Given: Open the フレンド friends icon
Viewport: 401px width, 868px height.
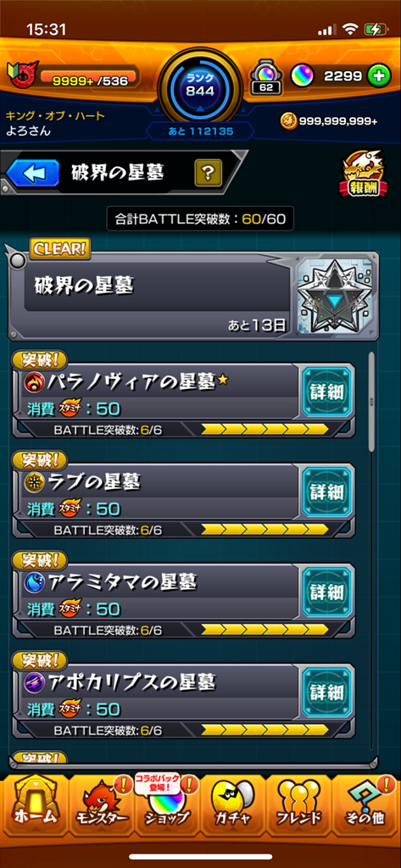Looking at the screenshot, I should tap(299, 806).
